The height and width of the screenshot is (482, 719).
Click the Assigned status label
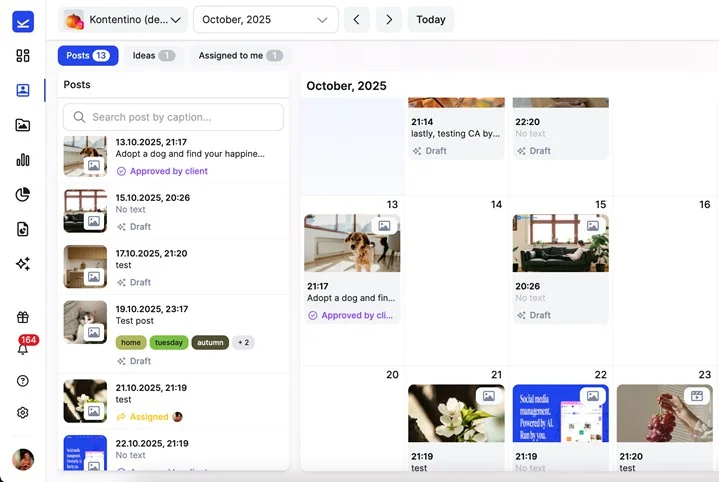point(149,416)
